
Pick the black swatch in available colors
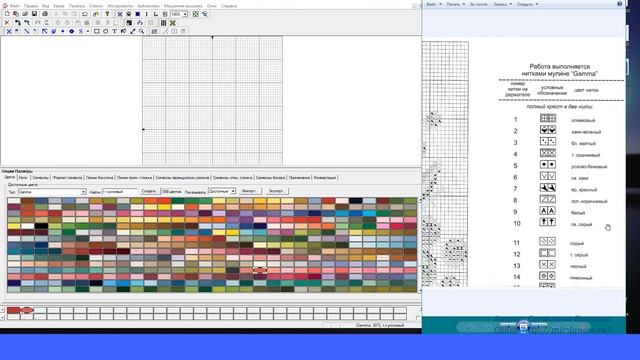(x=41, y=226)
